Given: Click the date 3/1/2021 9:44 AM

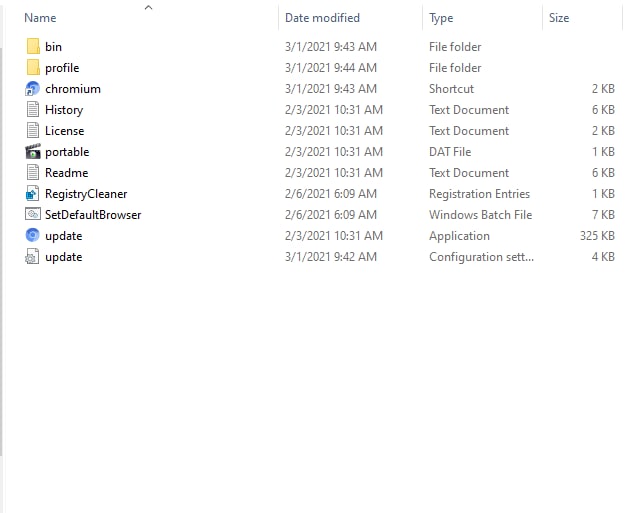Looking at the screenshot, I should [331, 68].
